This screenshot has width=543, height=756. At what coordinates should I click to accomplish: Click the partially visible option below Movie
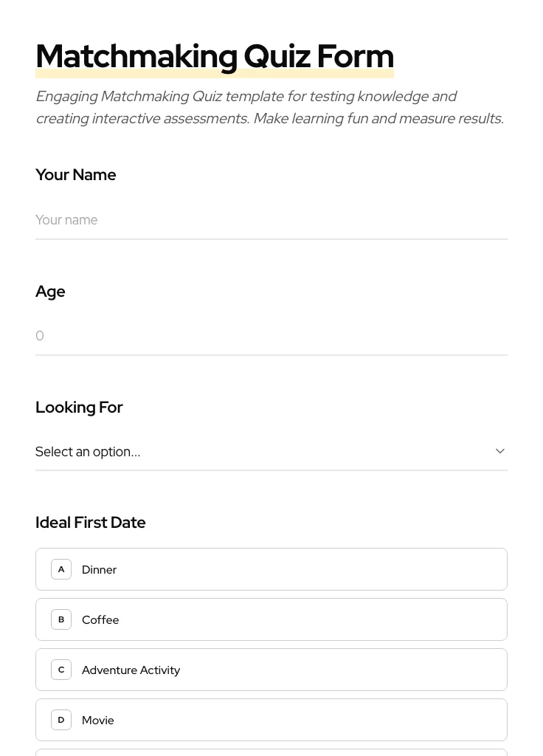[x=271, y=753]
